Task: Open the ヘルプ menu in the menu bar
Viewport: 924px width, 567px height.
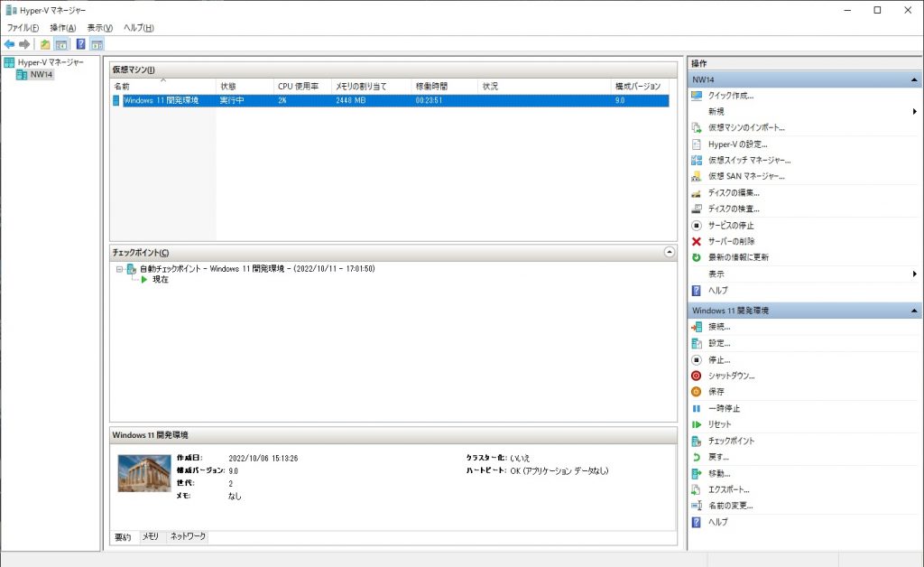Action: coord(138,28)
